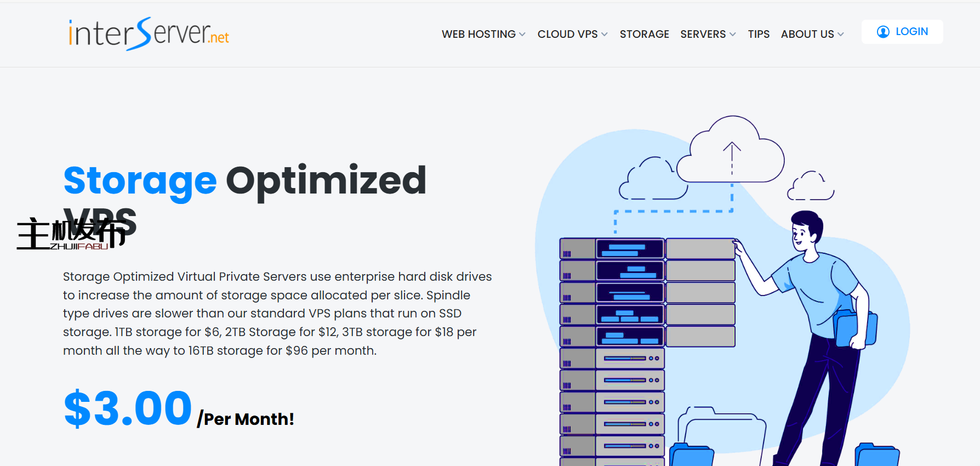Click the user avatar icon beside LOGIN
The width and height of the screenshot is (980, 466).
pyautogui.click(x=883, y=32)
